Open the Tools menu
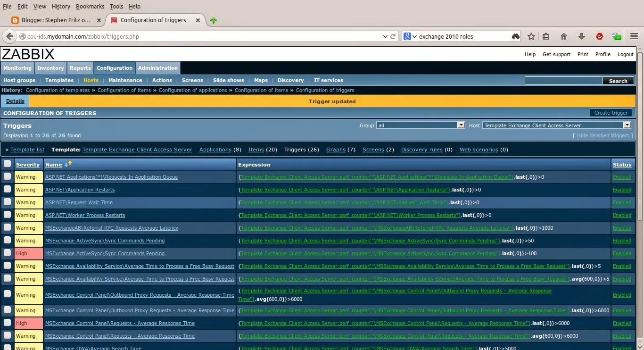 click(x=116, y=6)
